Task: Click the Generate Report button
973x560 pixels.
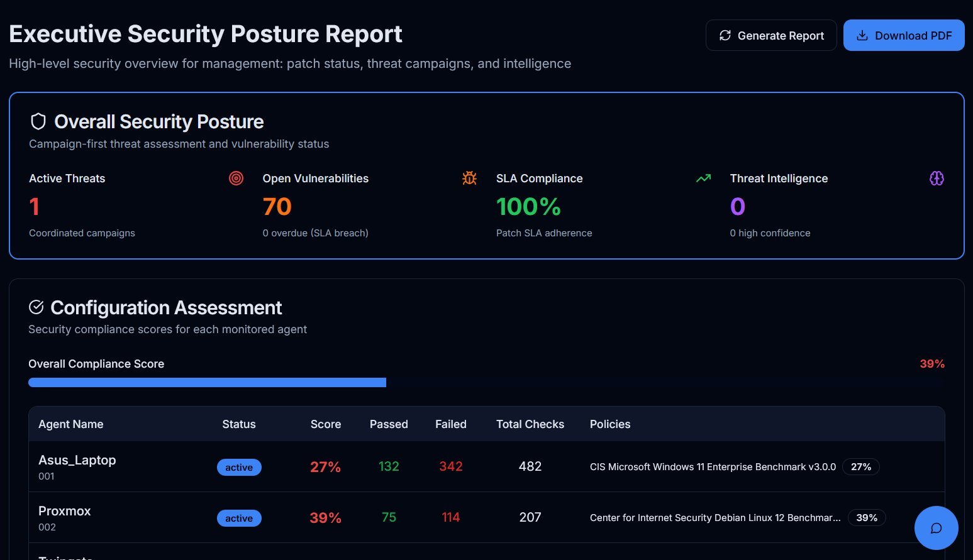Action: (x=771, y=35)
